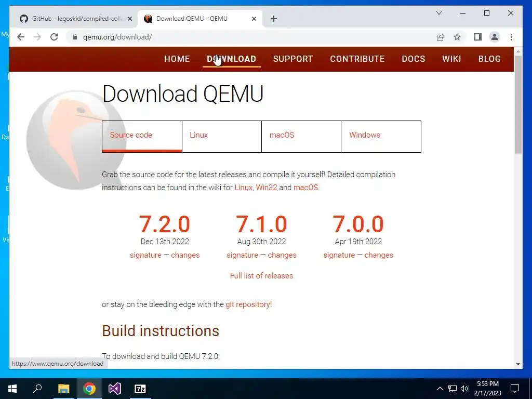
Task: Click the Build instructions heading
Action: click(x=161, y=331)
